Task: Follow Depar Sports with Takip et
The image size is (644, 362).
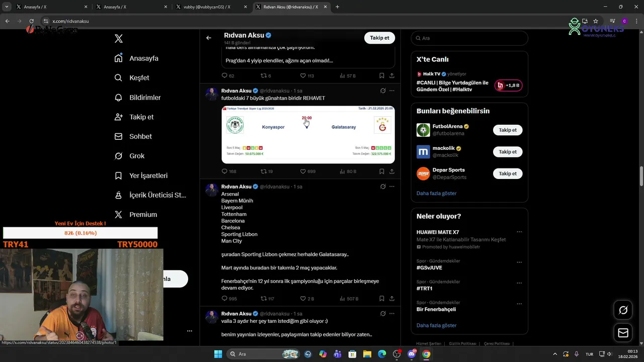Action: [508, 173]
